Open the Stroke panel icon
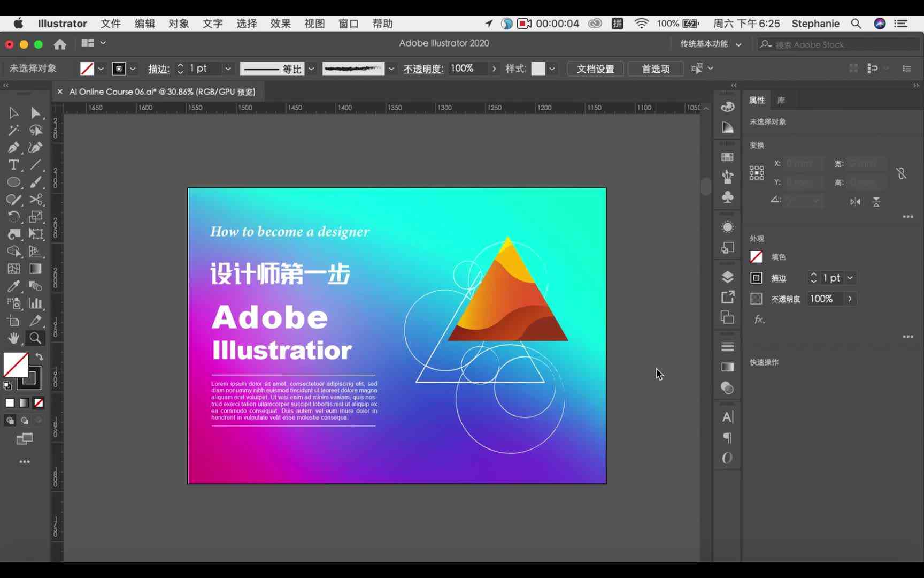Screen dimensions: 924x578 [x=727, y=346]
